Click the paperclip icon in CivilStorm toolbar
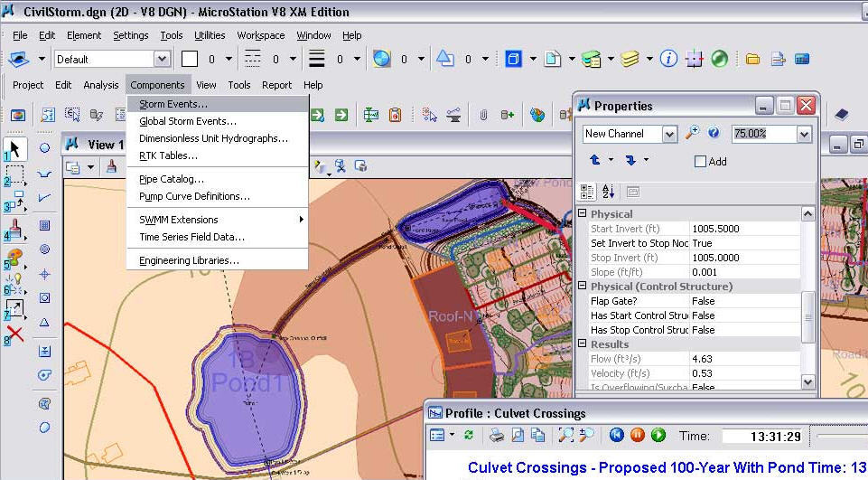868x480 pixels. [x=482, y=115]
